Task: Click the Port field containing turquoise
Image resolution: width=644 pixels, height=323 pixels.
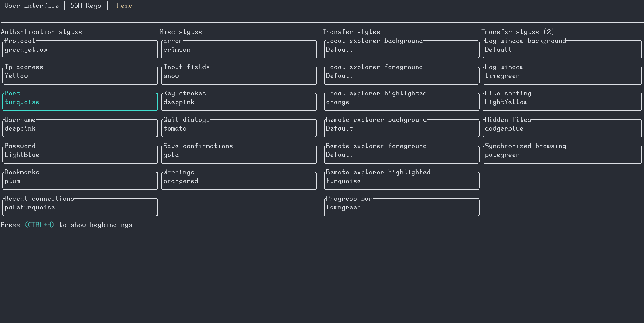Action: coord(80,102)
